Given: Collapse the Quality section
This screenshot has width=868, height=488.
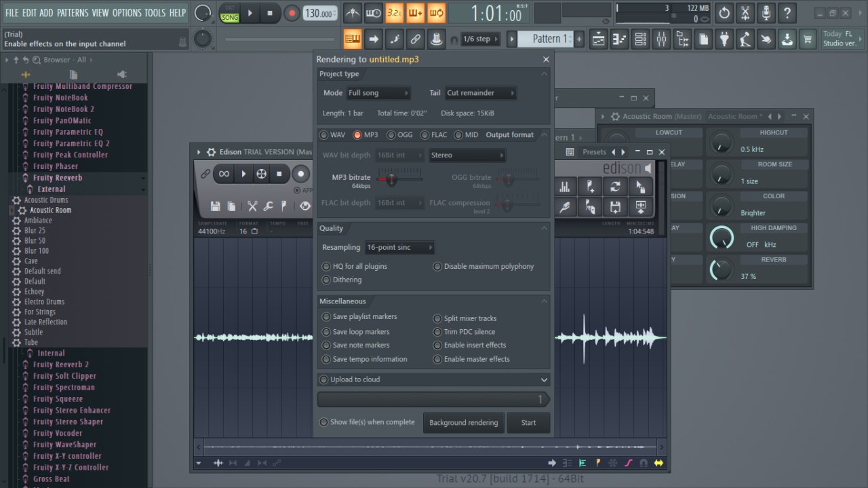Looking at the screenshot, I should (544, 229).
